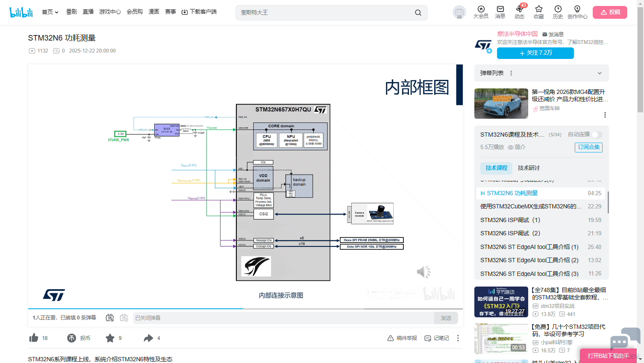Open 意法半导体中国 uploader name link
Viewport: 644px width, 363px height.
(517, 34)
